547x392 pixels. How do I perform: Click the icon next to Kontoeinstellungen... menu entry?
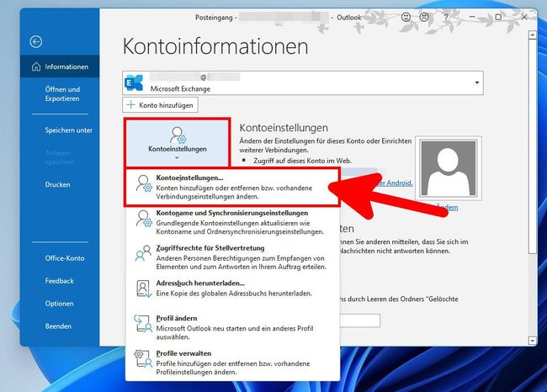[x=144, y=183]
